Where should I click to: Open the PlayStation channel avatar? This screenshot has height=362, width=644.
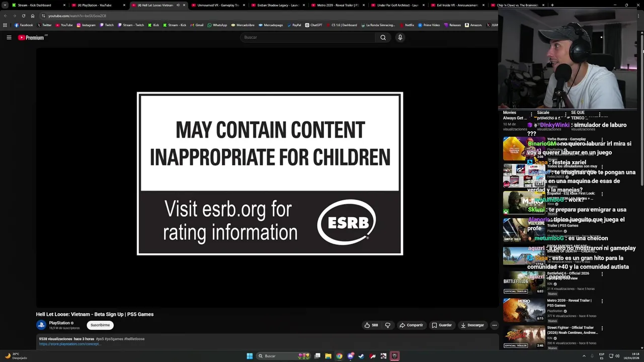[41, 325]
